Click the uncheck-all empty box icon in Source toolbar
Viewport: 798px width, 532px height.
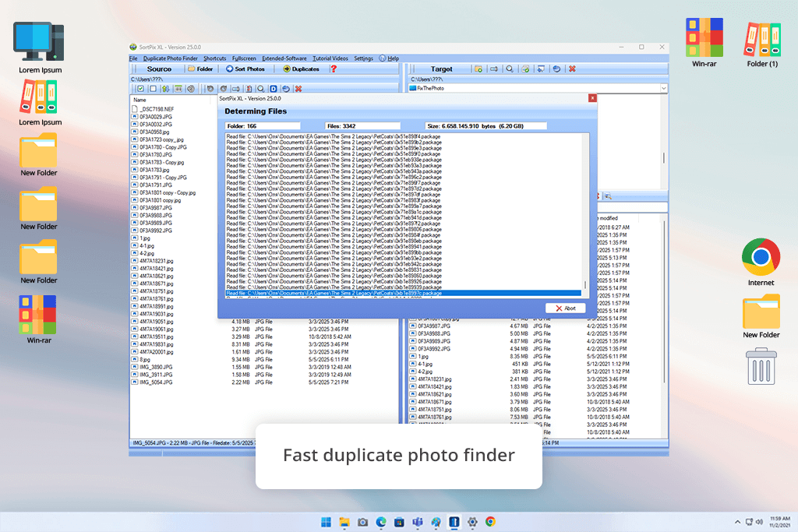(x=153, y=89)
